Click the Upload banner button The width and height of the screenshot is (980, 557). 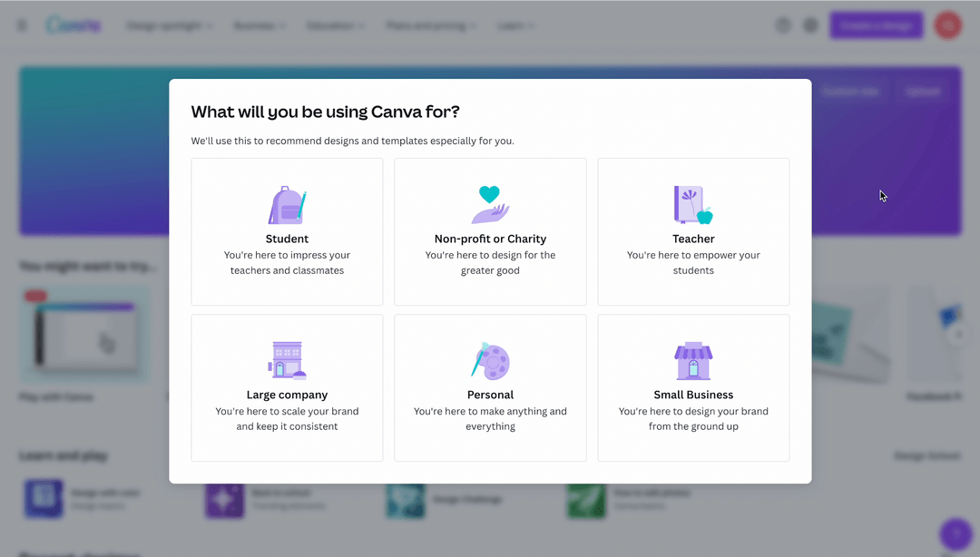(x=923, y=92)
